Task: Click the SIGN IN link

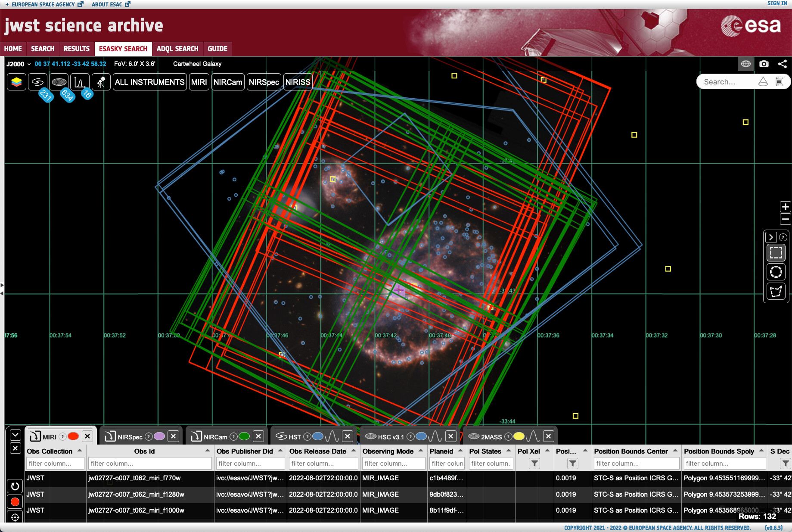Action: pos(777,3)
